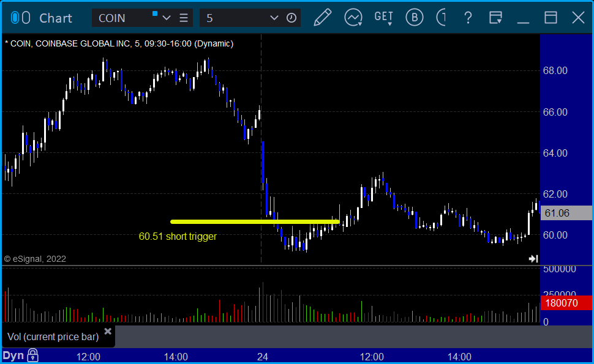Click the '60.51 short trigger' annotation text
Viewport: 594px width, 364px height.
click(178, 237)
